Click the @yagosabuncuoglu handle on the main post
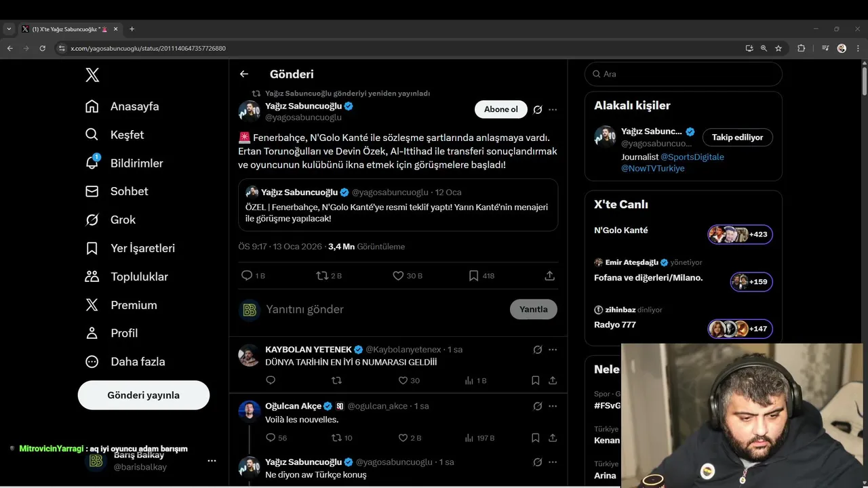The height and width of the screenshot is (488, 868). click(x=303, y=118)
